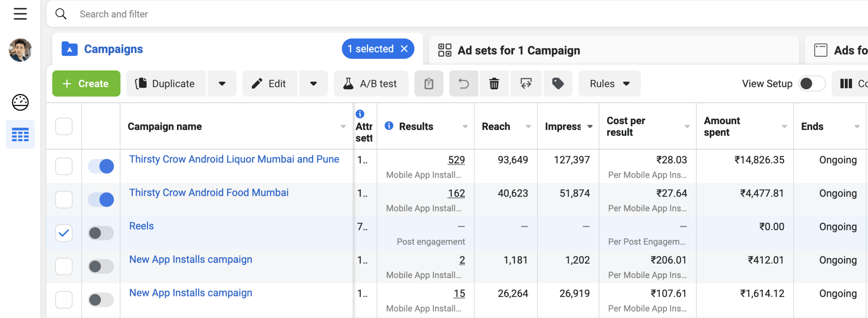Switch to the Ads tab
The height and width of the screenshot is (318, 868).
point(837,50)
